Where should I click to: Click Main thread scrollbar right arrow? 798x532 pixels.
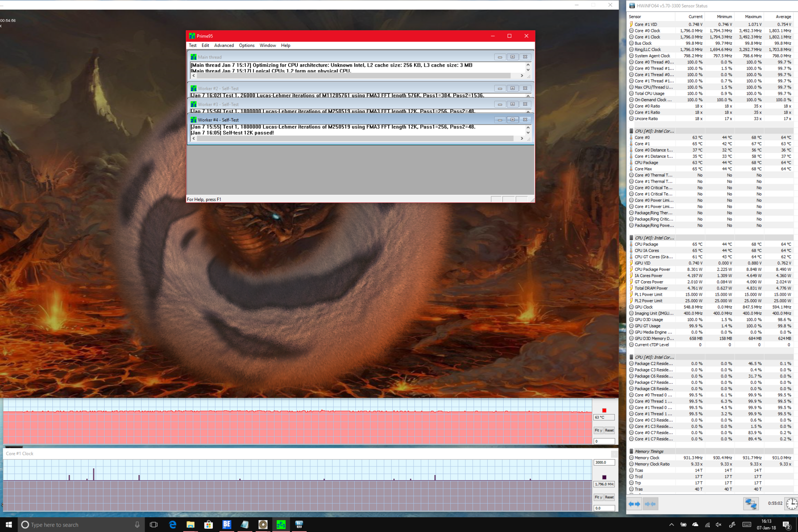tap(522, 76)
